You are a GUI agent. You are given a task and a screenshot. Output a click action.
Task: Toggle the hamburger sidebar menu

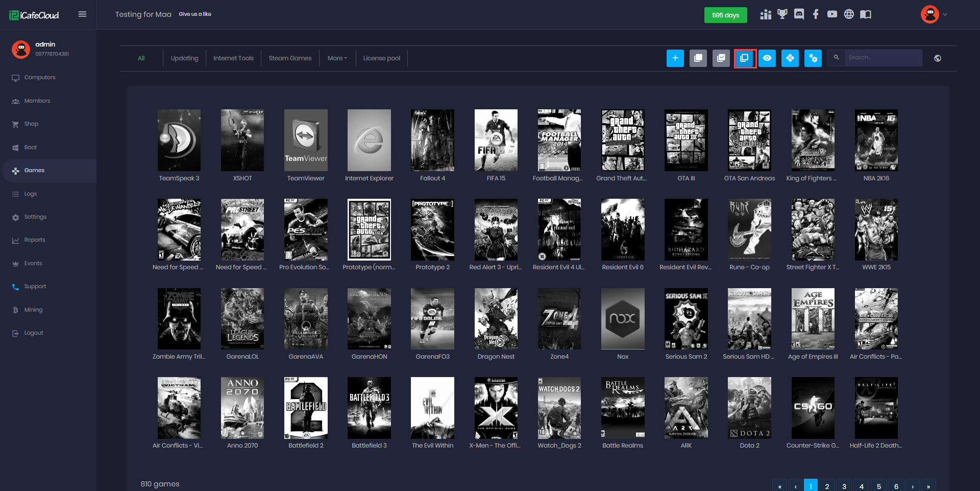(82, 14)
